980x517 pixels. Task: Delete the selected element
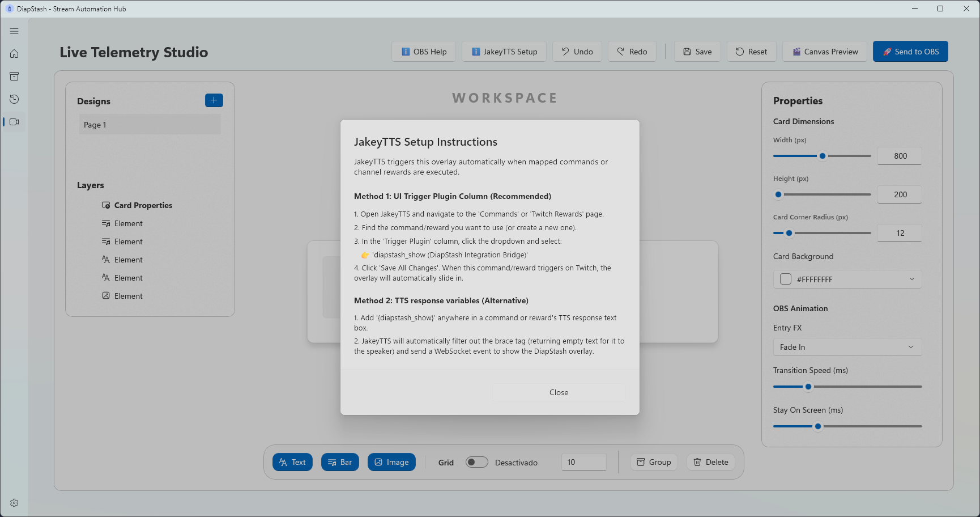coord(711,462)
